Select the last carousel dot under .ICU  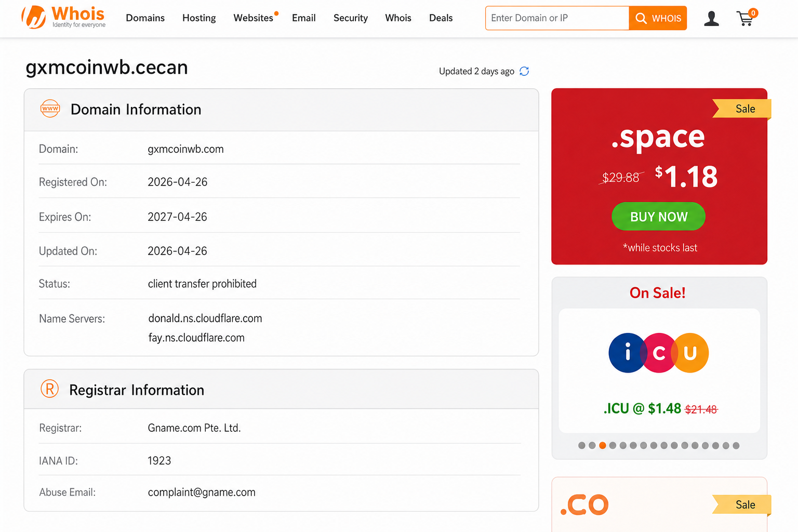click(x=736, y=445)
